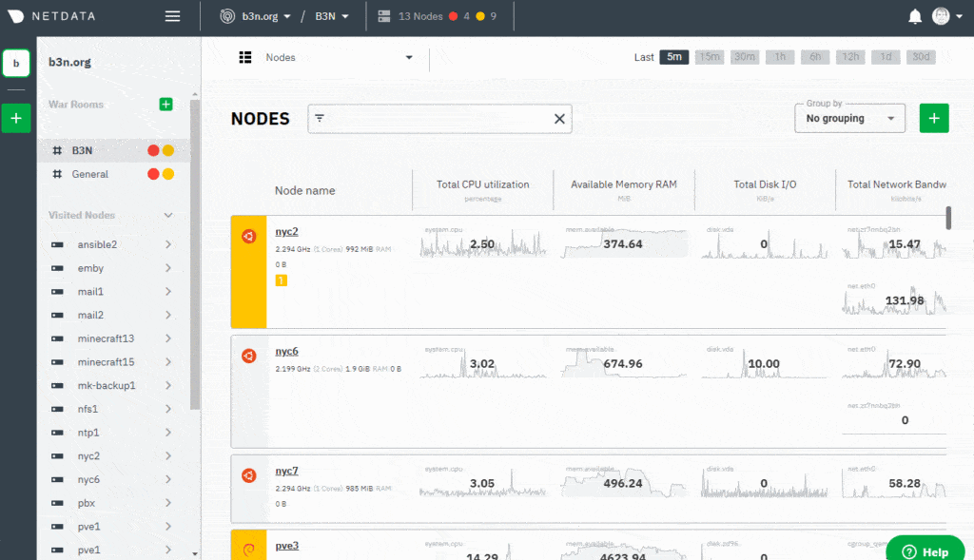Open the notifications bell
The height and width of the screenshot is (560, 974).
[x=915, y=16]
